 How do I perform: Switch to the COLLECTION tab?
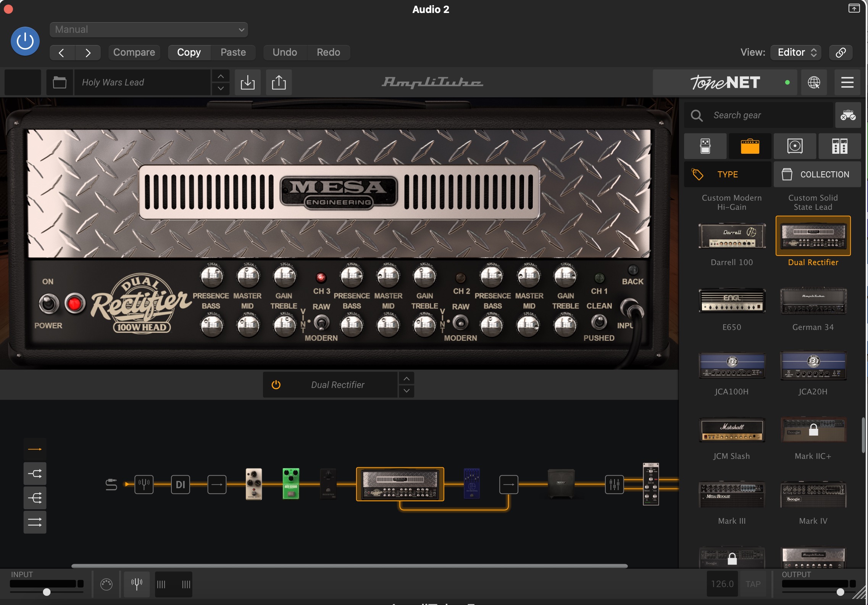pyautogui.click(x=817, y=174)
